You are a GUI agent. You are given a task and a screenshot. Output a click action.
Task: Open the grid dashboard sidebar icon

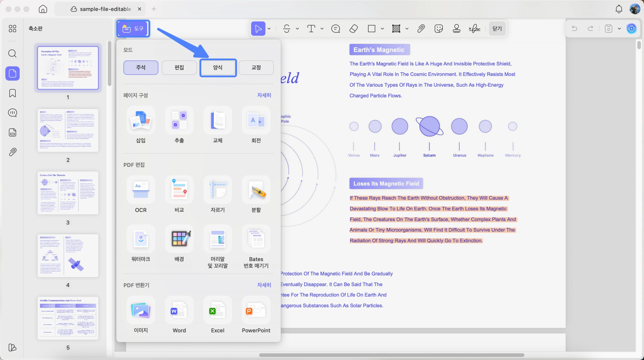[12, 29]
